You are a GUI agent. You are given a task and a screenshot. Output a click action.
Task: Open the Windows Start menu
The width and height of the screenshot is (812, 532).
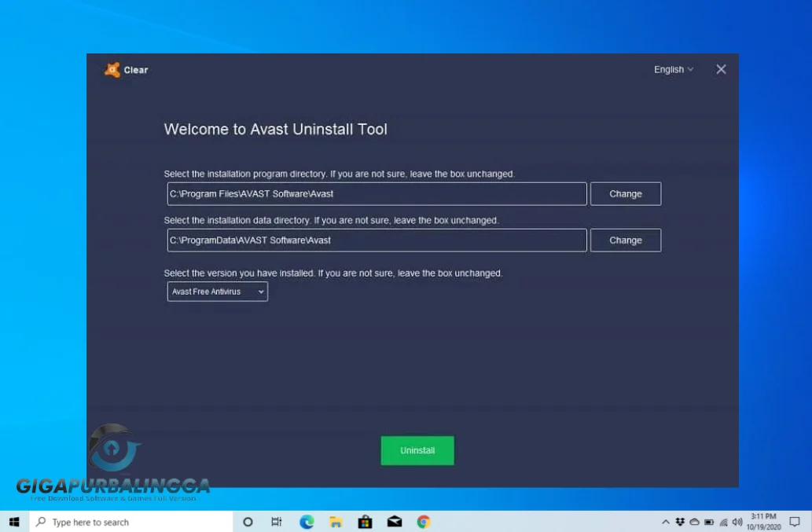click(x=13, y=522)
